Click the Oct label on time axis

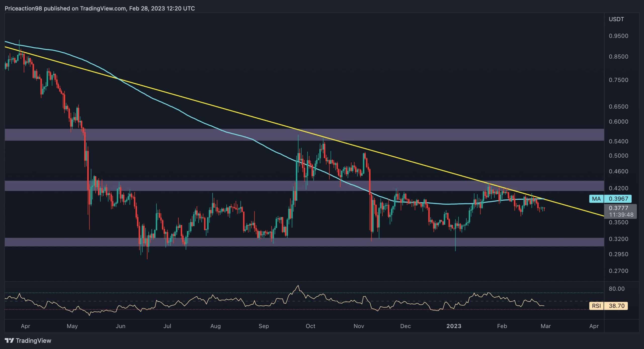click(310, 326)
